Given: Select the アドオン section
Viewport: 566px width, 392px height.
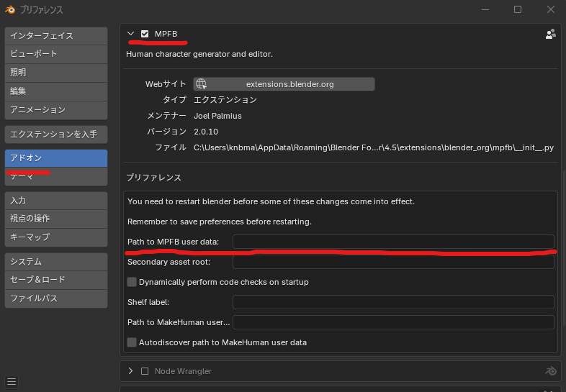Looking at the screenshot, I should coord(56,158).
